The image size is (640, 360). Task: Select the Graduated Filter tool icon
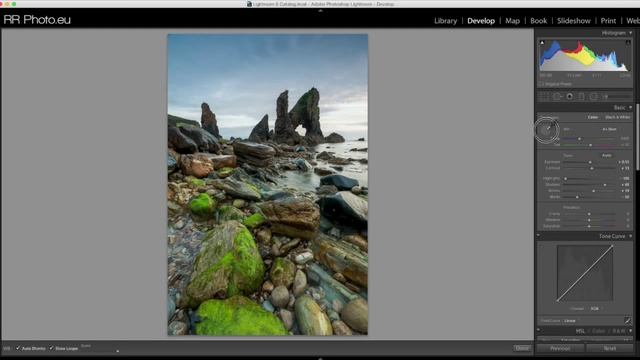pyautogui.click(x=581, y=96)
